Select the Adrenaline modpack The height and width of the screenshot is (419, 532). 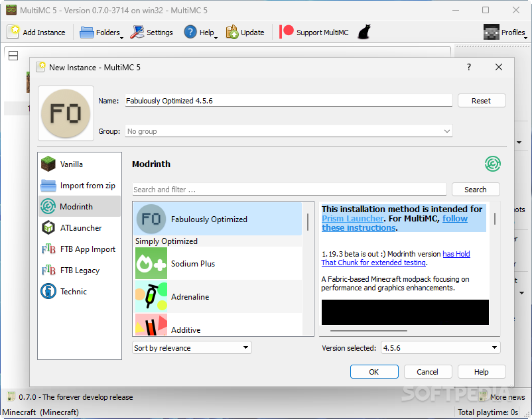(x=218, y=296)
